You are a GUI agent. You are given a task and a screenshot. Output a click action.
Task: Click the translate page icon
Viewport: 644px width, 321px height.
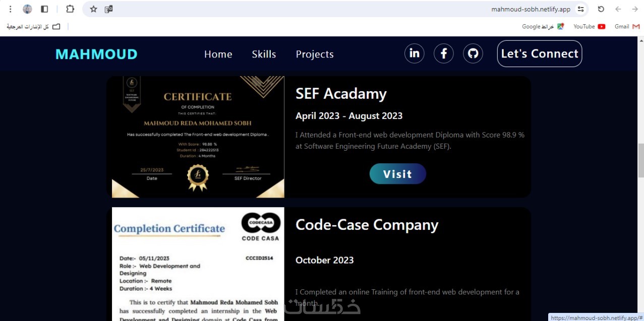108,9
